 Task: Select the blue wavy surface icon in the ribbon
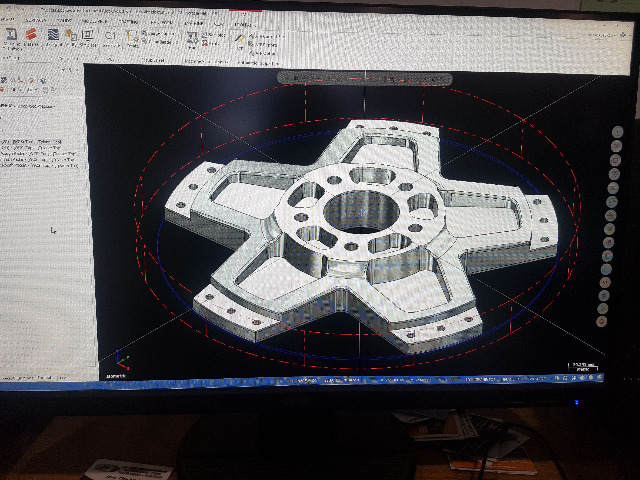(x=50, y=36)
